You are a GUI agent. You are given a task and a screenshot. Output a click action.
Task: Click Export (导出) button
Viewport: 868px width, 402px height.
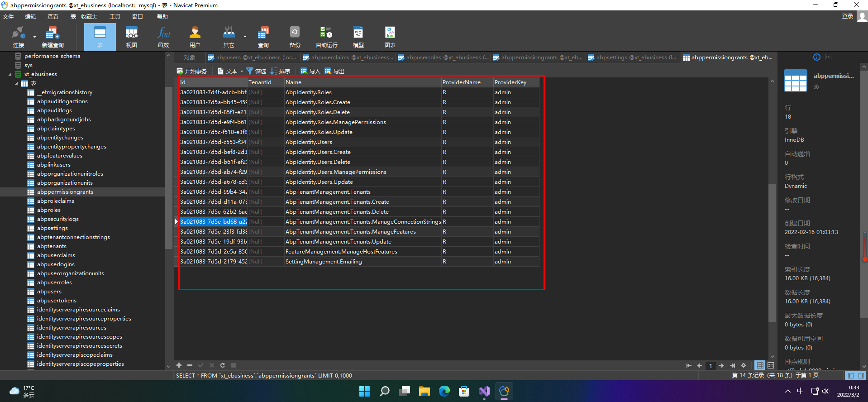pyautogui.click(x=334, y=71)
